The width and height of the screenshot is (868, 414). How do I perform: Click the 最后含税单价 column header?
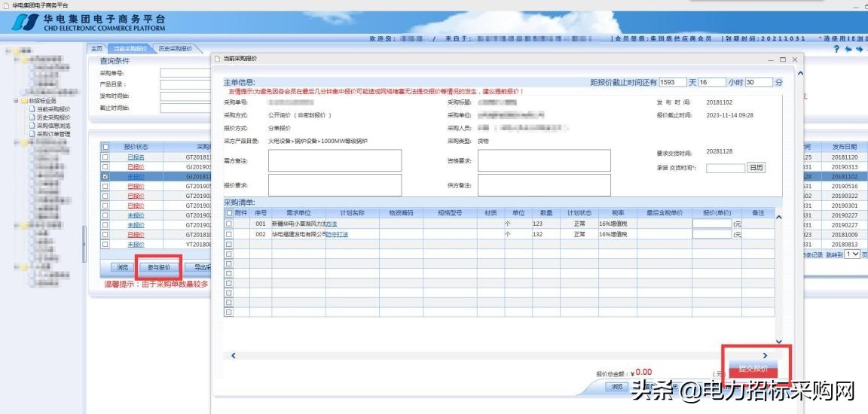[665, 213]
